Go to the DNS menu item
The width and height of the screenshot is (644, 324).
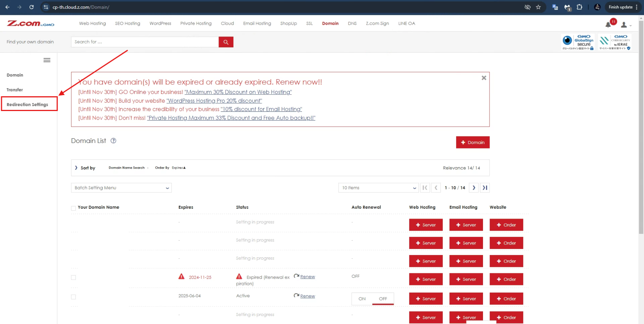[x=352, y=23]
